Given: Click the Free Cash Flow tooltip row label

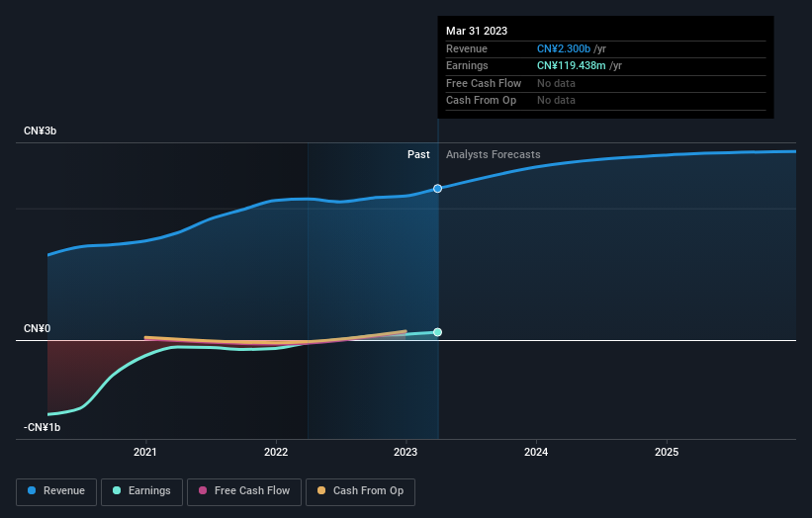Looking at the screenshot, I should click(484, 83).
